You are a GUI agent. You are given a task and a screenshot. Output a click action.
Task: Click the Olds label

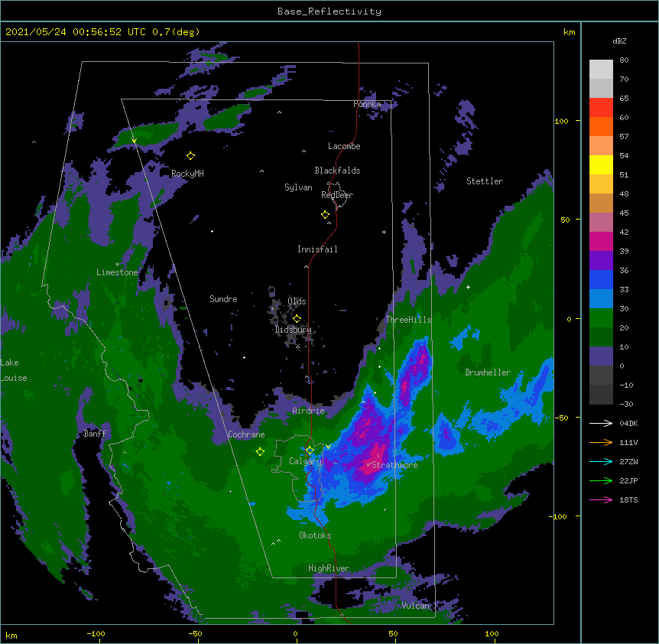(x=297, y=301)
